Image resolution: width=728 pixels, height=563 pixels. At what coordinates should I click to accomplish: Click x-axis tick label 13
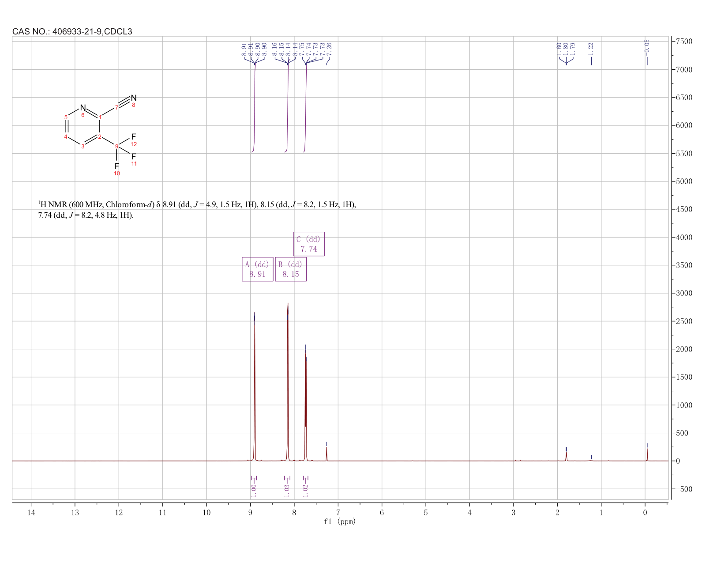pos(75,512)
